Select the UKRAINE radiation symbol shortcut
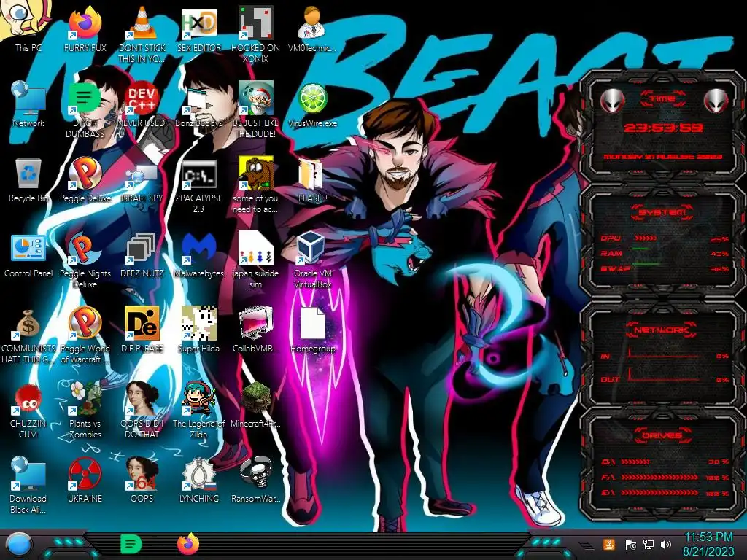Viewport: 747px width, 560px height. point(85,480)
